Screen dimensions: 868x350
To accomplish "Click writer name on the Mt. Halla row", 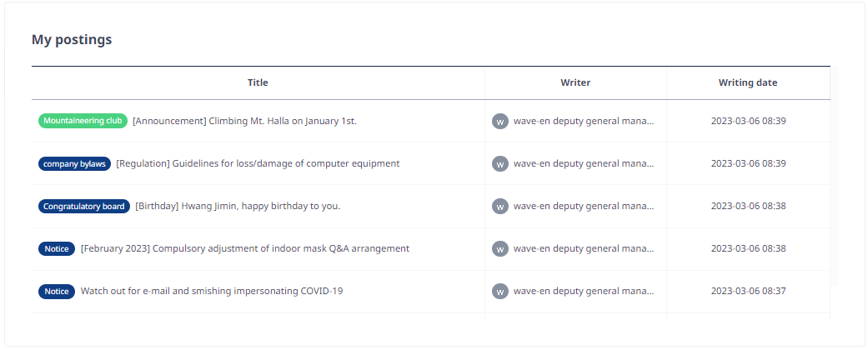I will pyautogui.click(x=584, y=121).
